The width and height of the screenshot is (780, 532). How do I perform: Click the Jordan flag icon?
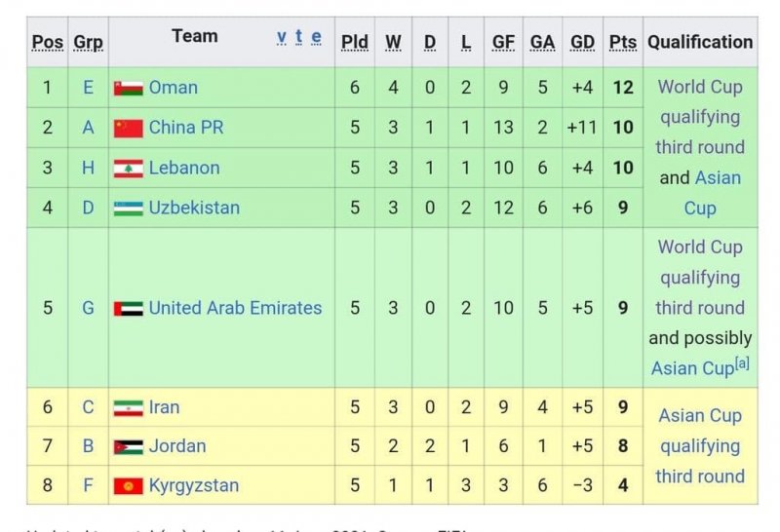point(128,446)
